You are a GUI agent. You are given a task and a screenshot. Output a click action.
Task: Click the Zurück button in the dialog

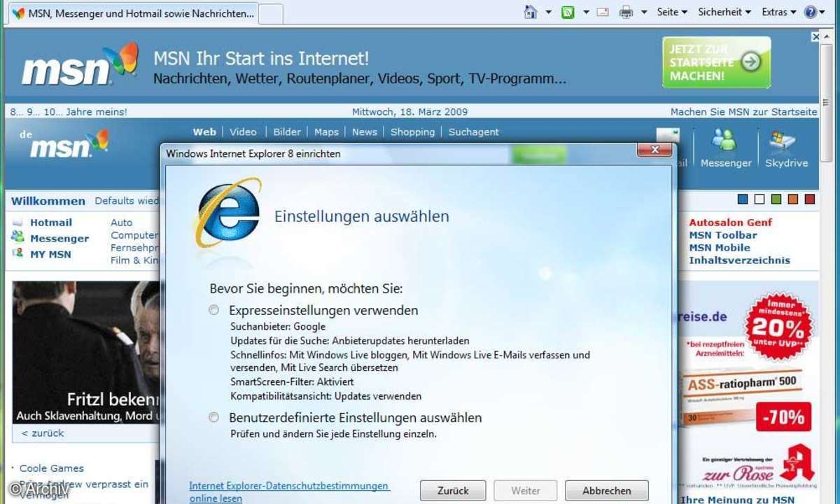[453, 491]
